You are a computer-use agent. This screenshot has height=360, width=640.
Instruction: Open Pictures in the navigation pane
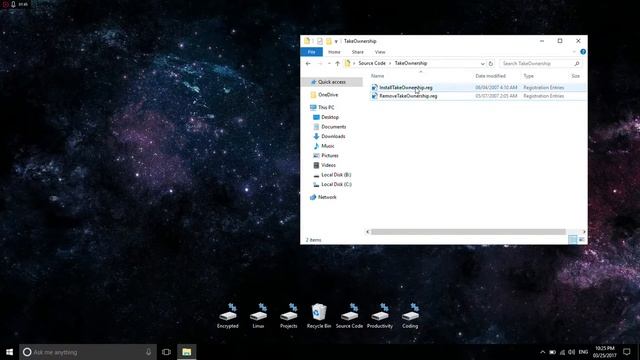pyautogui.click(x=330, y=156)
